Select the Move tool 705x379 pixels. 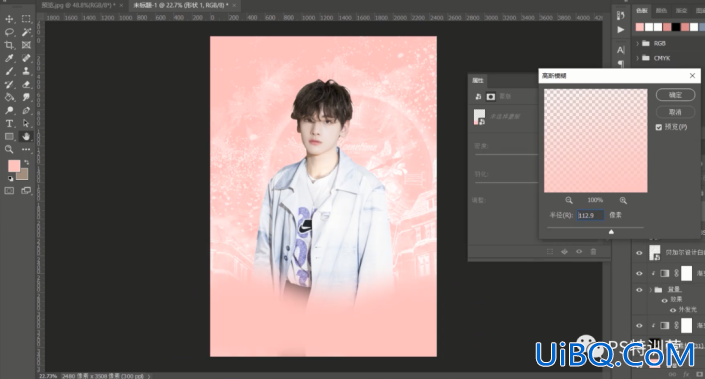[9, 19]
